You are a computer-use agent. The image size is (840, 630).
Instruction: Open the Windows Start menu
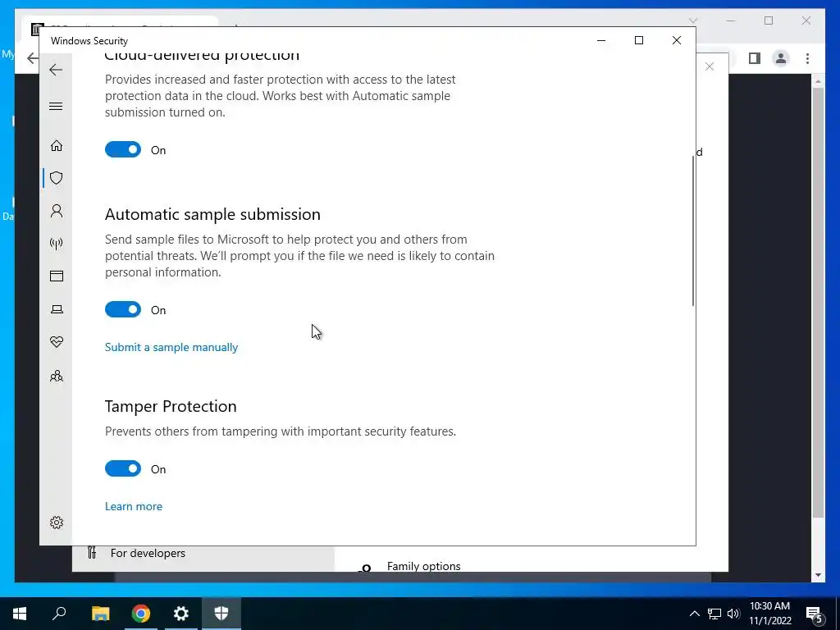[x=20, y=614]
